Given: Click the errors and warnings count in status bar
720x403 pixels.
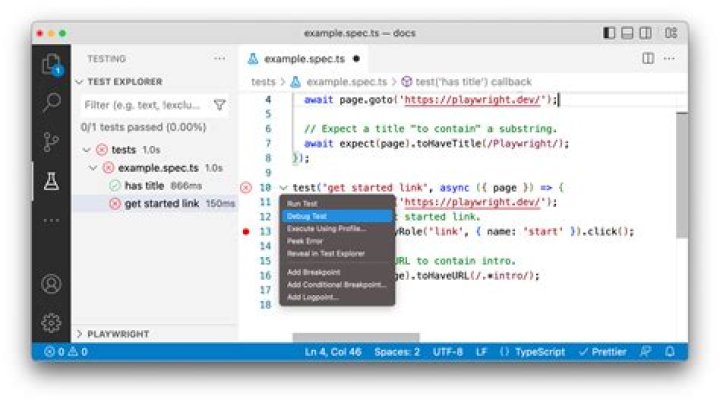Looking at the screenshot, I should (65, 352).
